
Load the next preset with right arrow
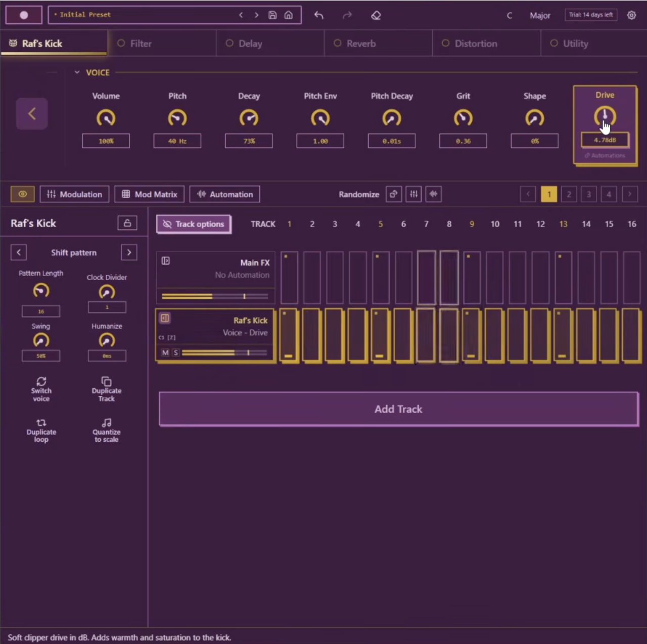tap(257, 15)
